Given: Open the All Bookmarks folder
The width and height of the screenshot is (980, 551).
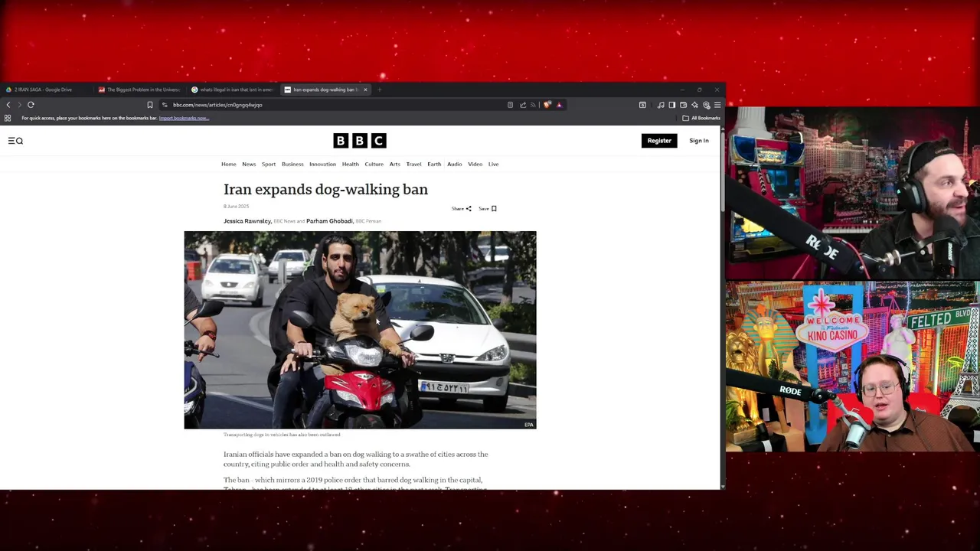Looking at the screenshot, I should [701, 118].
